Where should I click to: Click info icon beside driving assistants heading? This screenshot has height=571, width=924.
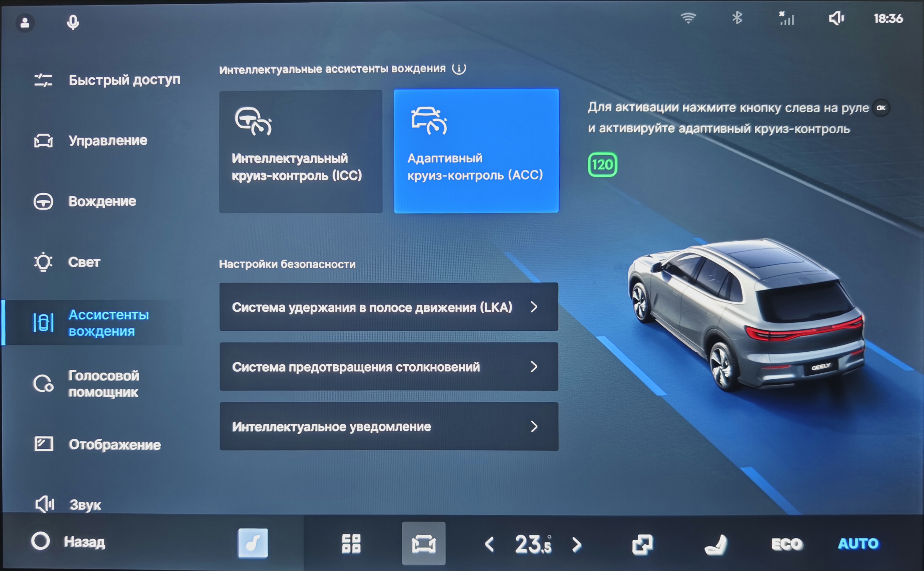point(459,69)
